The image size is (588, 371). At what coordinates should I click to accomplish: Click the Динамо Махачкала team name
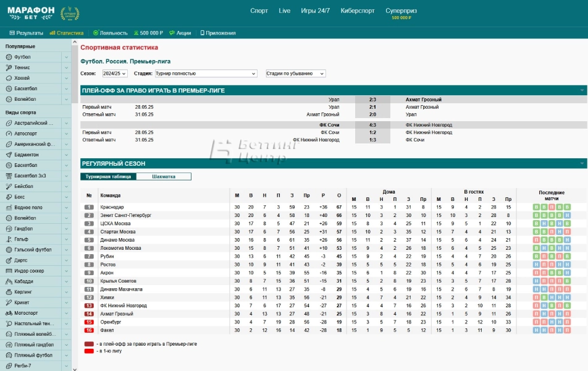point(121,289)
